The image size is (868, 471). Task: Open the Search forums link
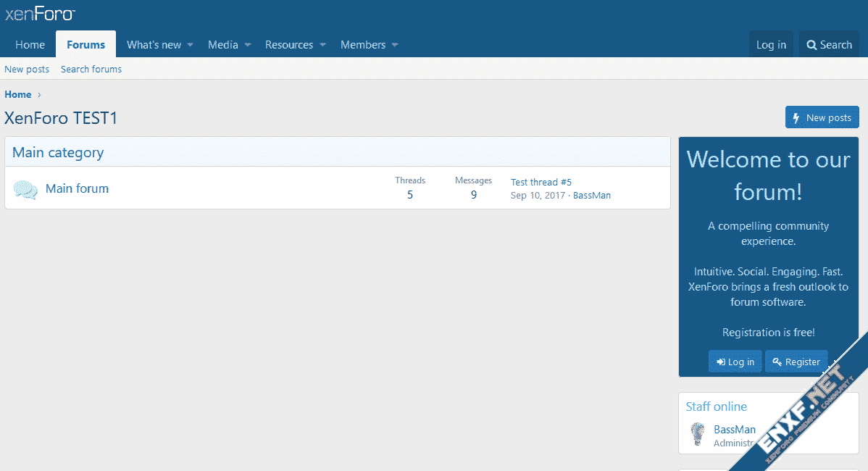tap(91, 70)
